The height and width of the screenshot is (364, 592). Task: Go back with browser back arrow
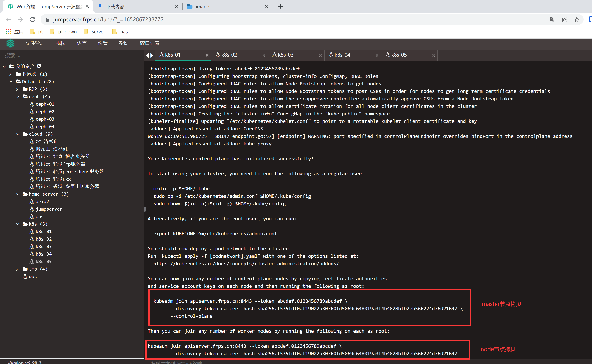pyautogui.click(x=8, y=19)
